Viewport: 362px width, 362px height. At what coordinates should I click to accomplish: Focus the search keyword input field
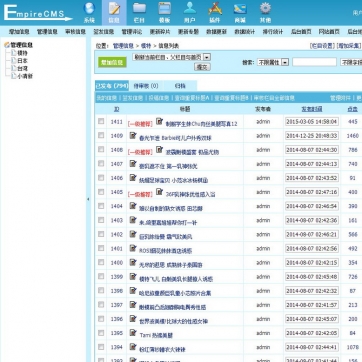click(x=314, y=62)
